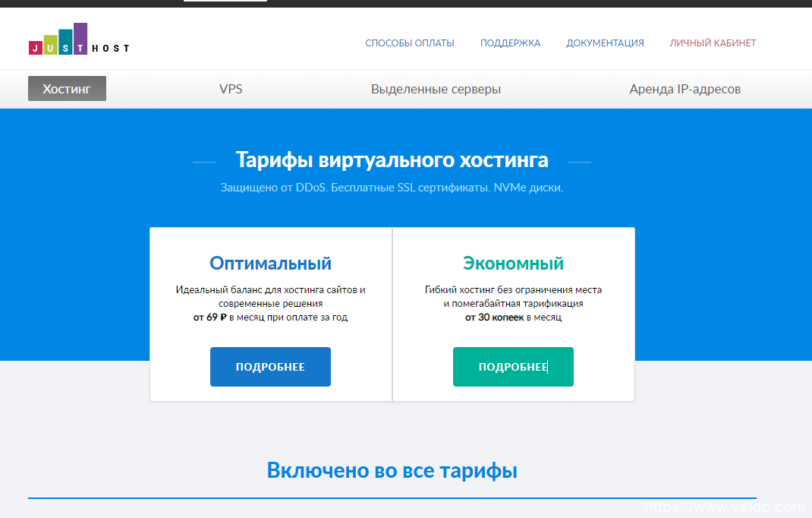Switch to the VPS tab
Image resolution: width=812 pixels, height=518 pixels.
pyautogui.click(x=231, y=89)
